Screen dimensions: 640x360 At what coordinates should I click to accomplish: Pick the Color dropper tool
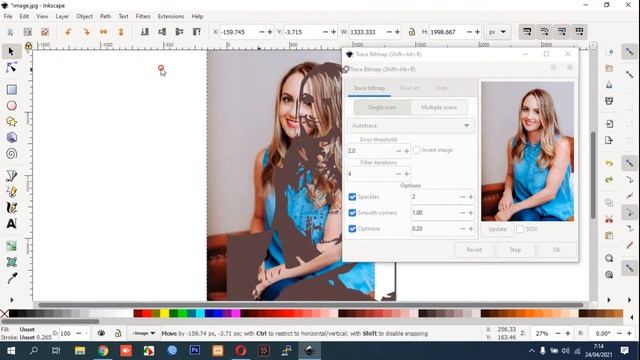pyautogui.click(x=11, y=278)
